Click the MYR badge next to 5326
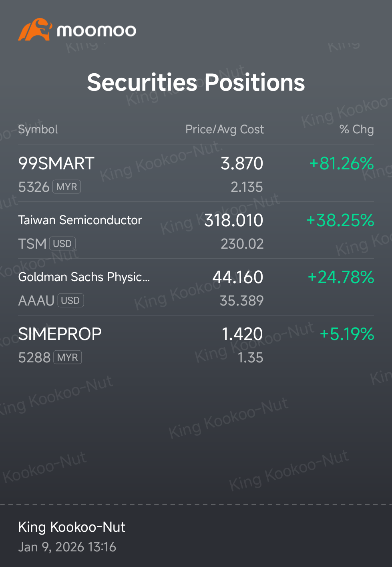The width and height of the screenshot is (392, 567). click(67, 187)
